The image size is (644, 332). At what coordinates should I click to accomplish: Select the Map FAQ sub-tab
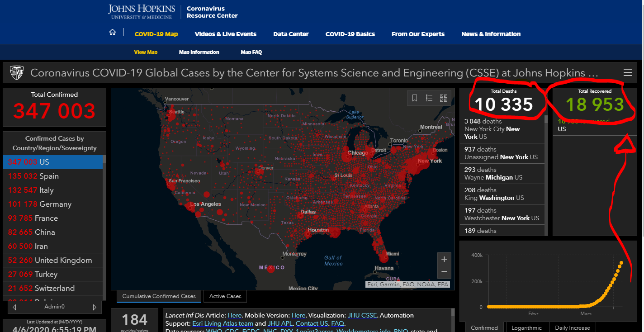[251, 52]
